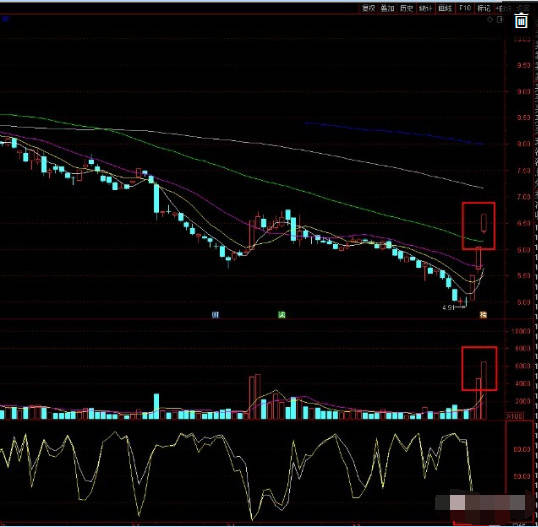Screen dimensions: 538x527
Task: Click the small square icon beside the diamond
Action: coord(500,20)
